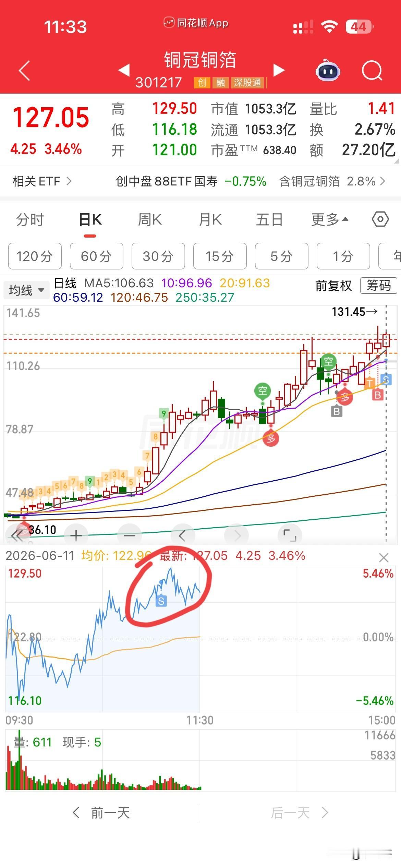The height and width of the screenshot is (868, 401).
Task: Tap the stock name 铜冠铜箔
Action: (200, 60)
